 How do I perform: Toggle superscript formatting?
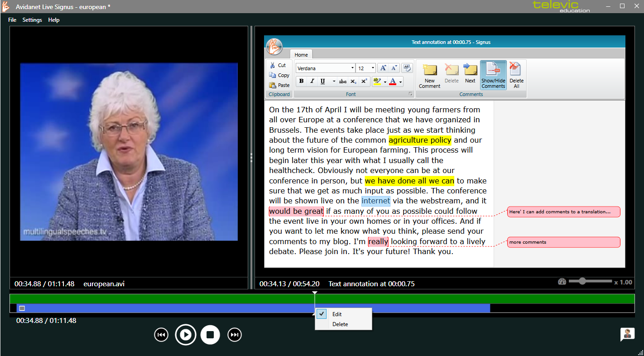364,82
